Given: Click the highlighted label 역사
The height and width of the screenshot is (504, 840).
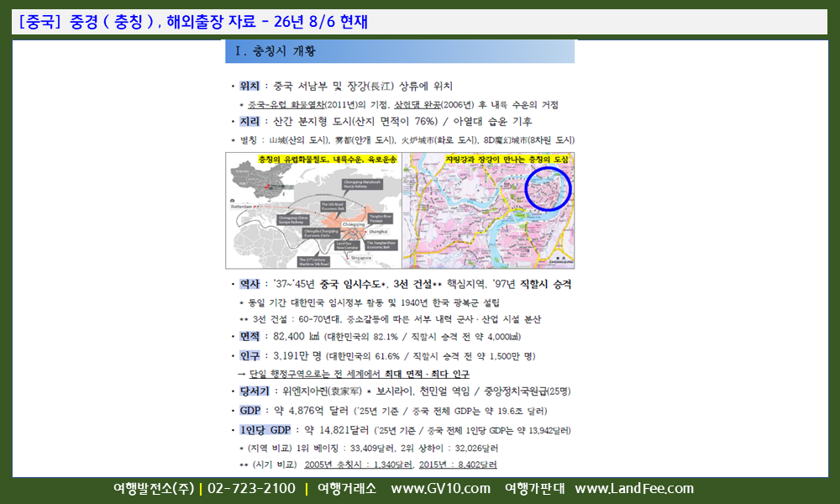Looking at the screenshot, I should tap(249, 285).
